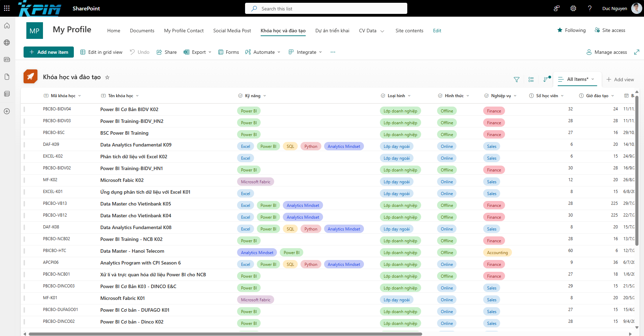The image size is (644, 336).
Task: Click Add view button
Action: (x=620, y=79)
